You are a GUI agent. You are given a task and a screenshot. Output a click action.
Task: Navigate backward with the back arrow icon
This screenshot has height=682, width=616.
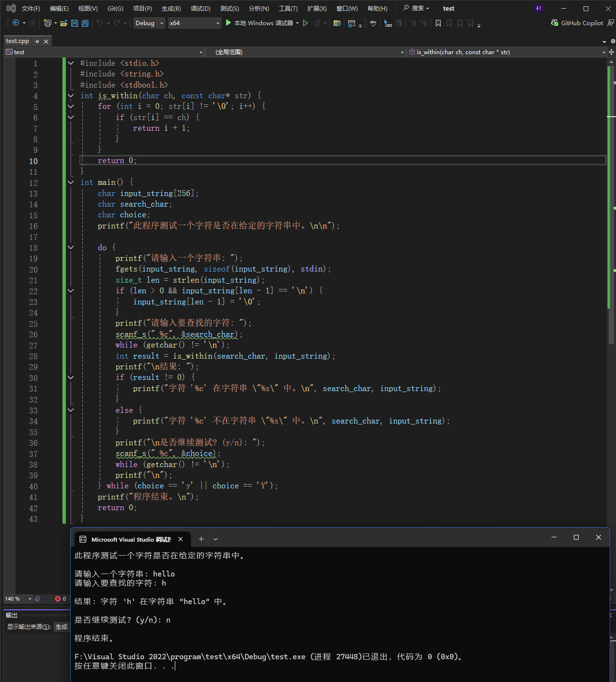pyautogui.click(x=15, y=23)
